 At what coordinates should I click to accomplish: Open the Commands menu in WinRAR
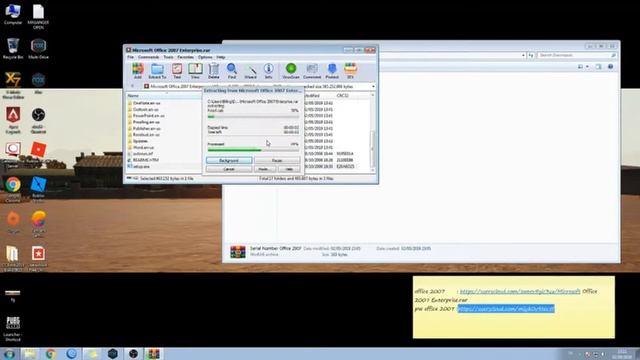pyautogui.click(x=148, y=57)
